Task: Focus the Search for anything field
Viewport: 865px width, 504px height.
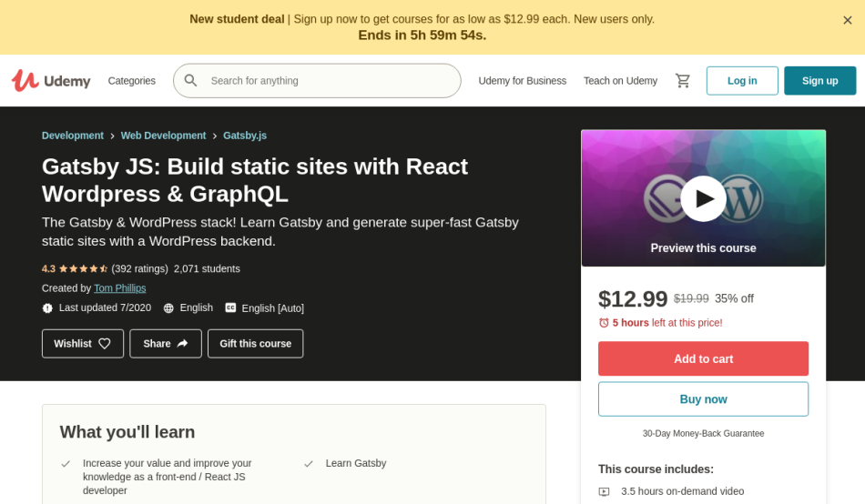Action: pyautogui.click(x=317, y=80)
